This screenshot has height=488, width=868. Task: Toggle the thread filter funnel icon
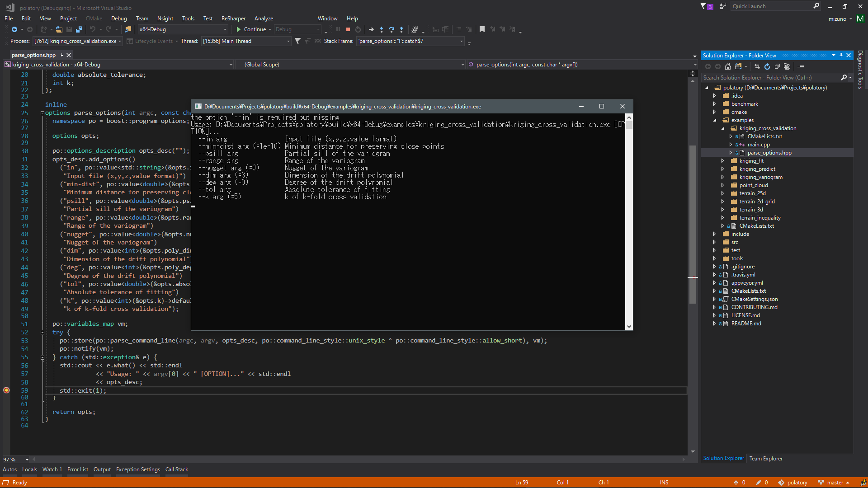click(298, 41)
